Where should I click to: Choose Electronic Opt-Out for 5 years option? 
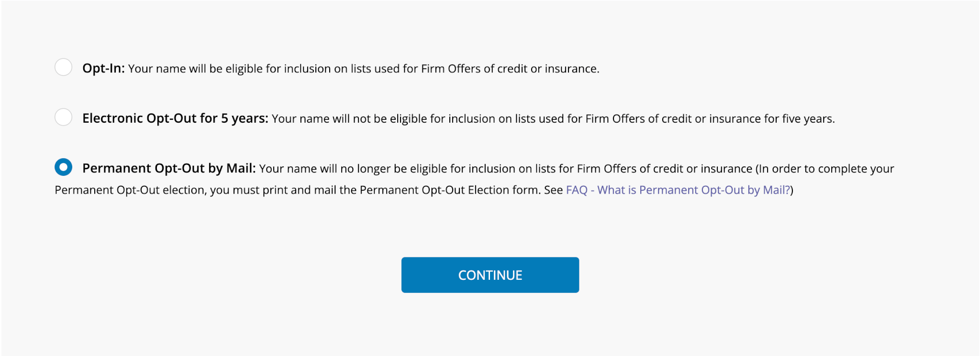[x=63, y=117]
